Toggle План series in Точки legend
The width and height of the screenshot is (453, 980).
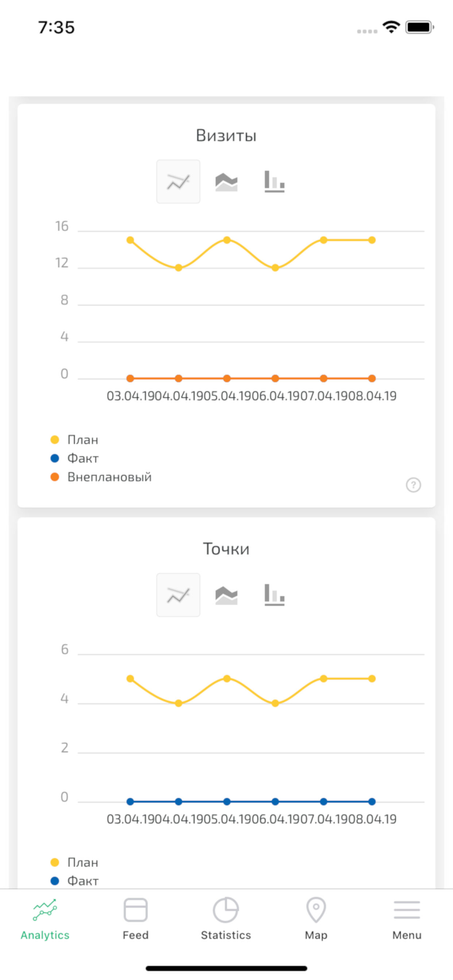click(x=75, y=862)
